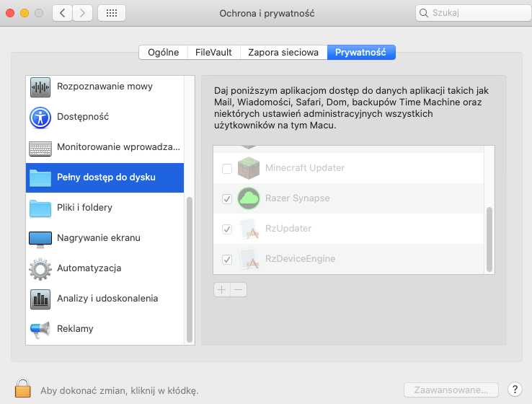The image size is (532, 404).
Task: Add an app with the plus button
Action: click(x=222, y=289)
